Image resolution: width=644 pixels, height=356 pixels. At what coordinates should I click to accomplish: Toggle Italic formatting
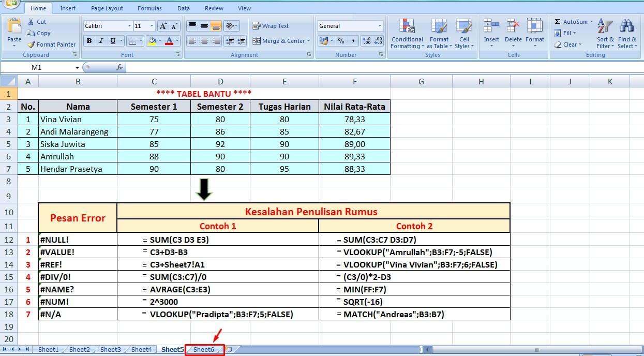(101, 41)
